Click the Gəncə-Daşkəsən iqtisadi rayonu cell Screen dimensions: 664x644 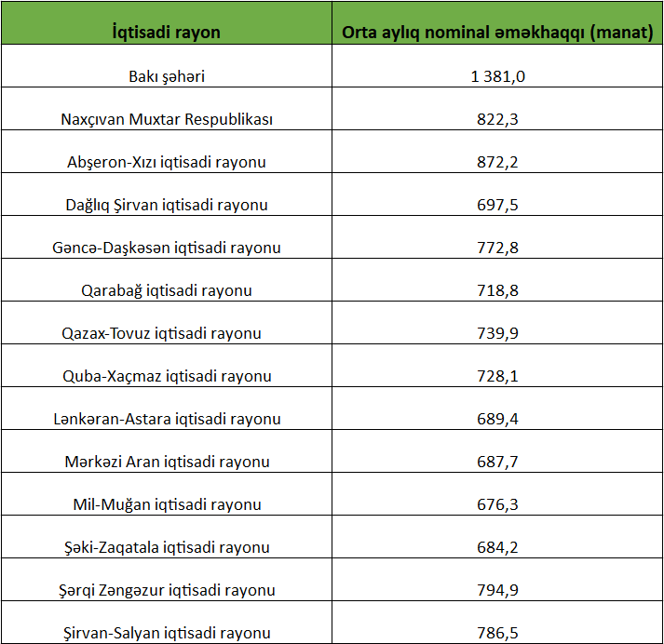166,248
